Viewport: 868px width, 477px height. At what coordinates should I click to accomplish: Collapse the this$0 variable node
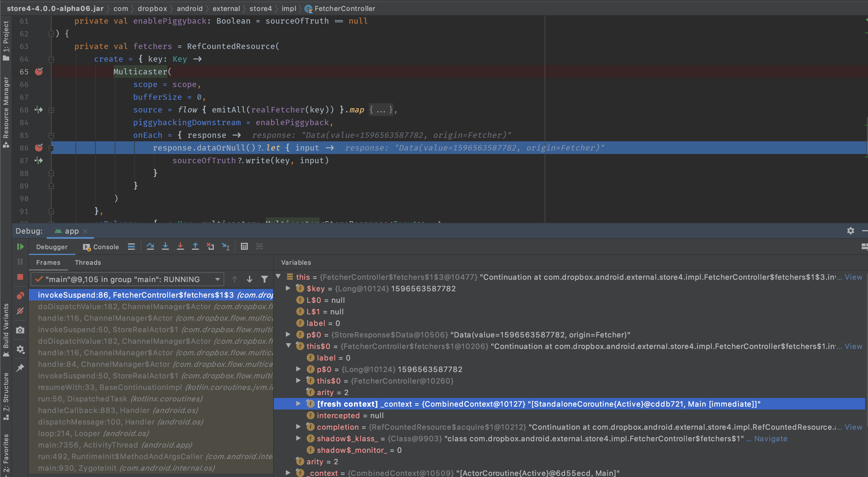tap(288, 345)
